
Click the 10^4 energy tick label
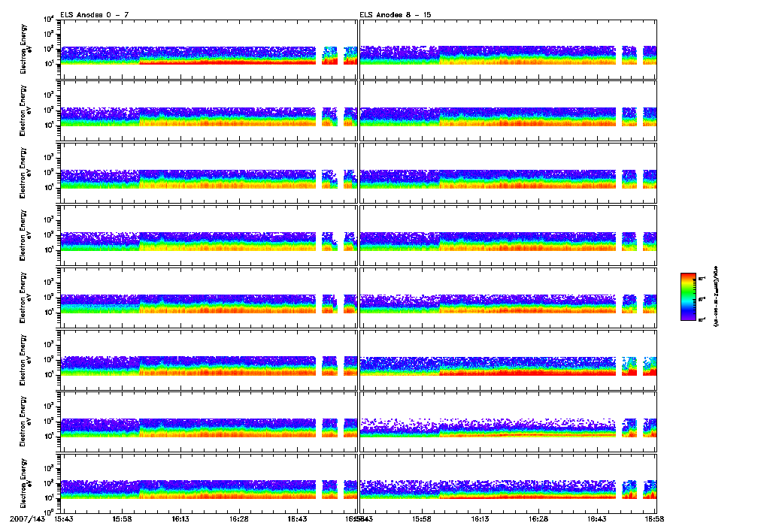point(49,19)
